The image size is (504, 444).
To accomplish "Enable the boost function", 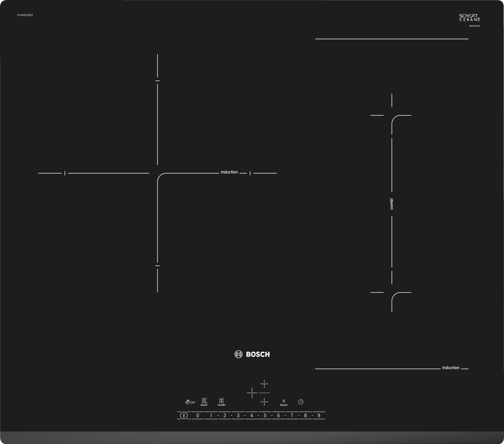I will click(284, 402).
